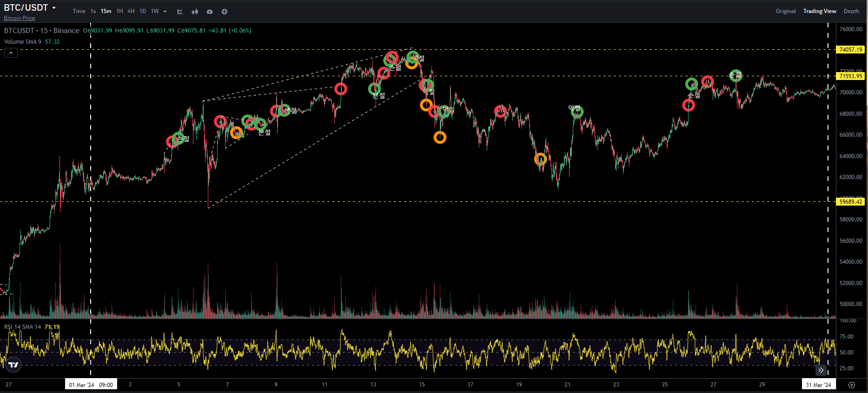868x393 pixels.
Task: Click the 68000.00 price axis value
Action: [851, 114]
